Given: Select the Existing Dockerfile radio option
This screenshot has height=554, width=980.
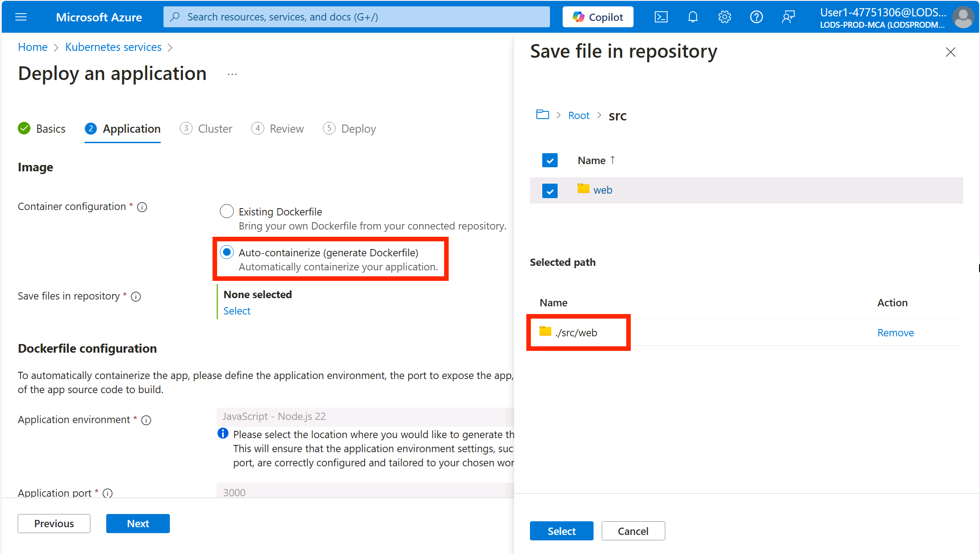Looking at the screenshot, I should point(227,211).
